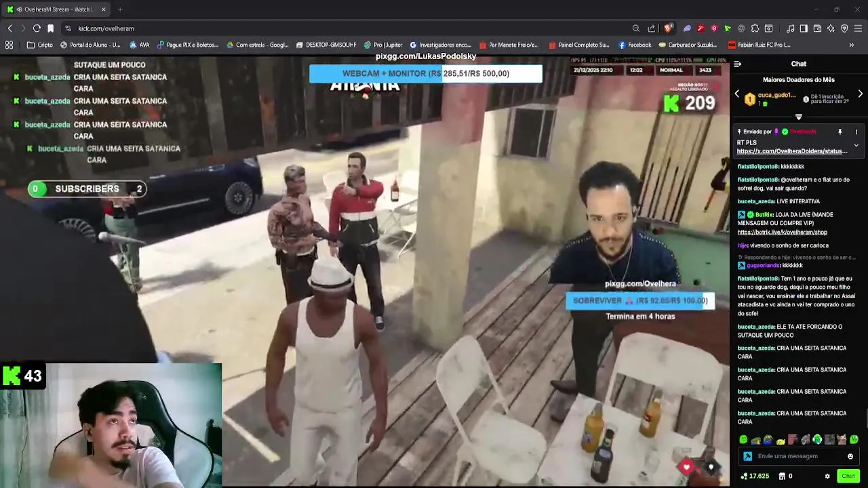Open the Fabián Ruiz FC Pro bookmark
This screenshot has height=488, width=868.
click(759, 45)
